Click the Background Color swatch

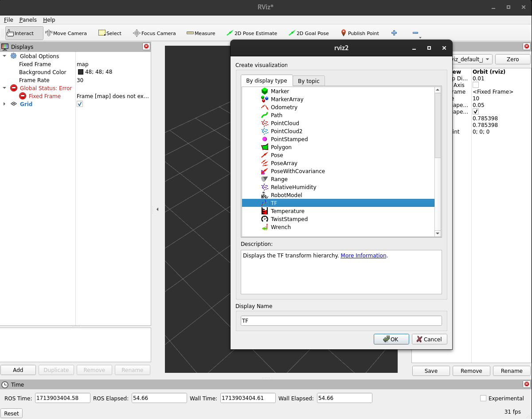[x=81, y=72]
